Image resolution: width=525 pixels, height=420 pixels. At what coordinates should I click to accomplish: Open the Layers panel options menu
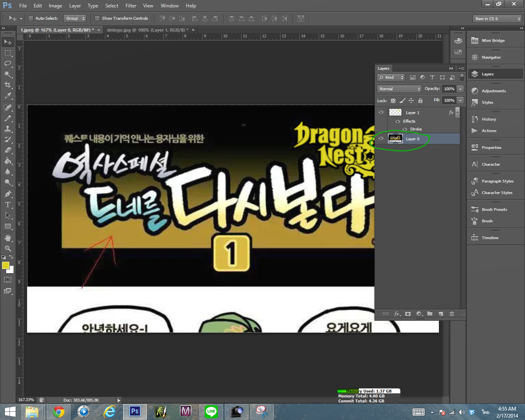coord(462,68)
